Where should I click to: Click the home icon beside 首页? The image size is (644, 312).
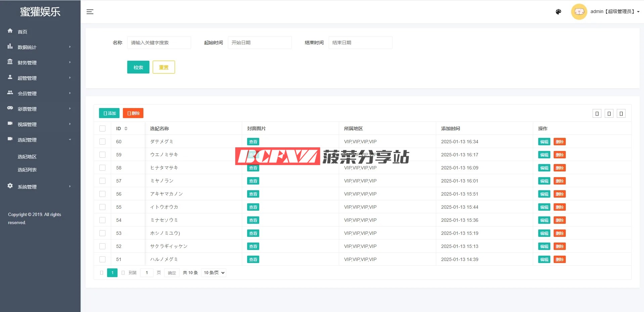10,31
